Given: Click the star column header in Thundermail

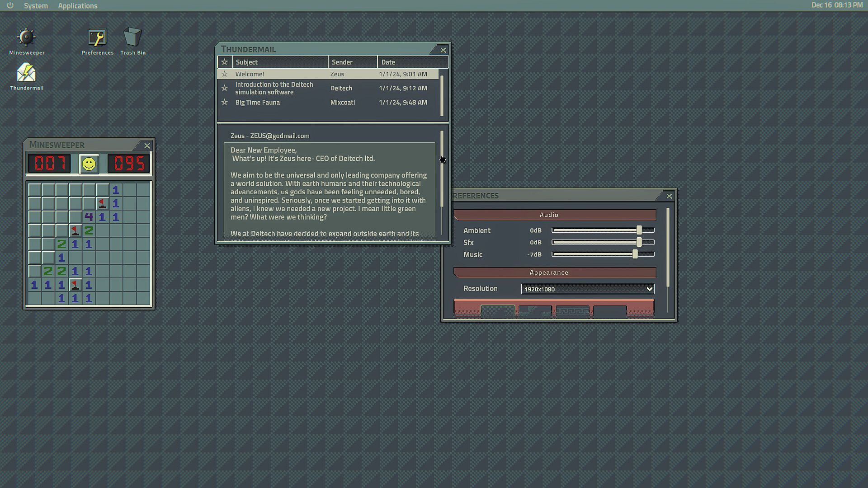Looking at the screenshot, I should pyautogui.click(x=224, y=62).
